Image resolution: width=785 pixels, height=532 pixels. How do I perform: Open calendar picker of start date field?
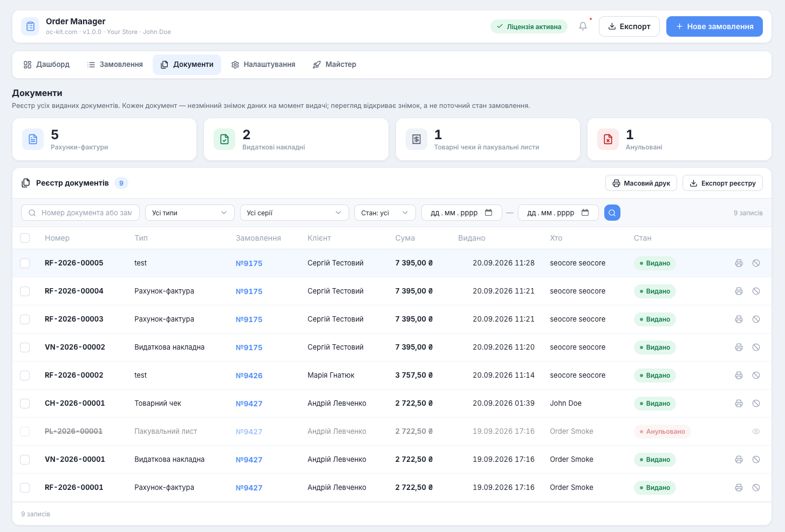(x=489, y=213)
